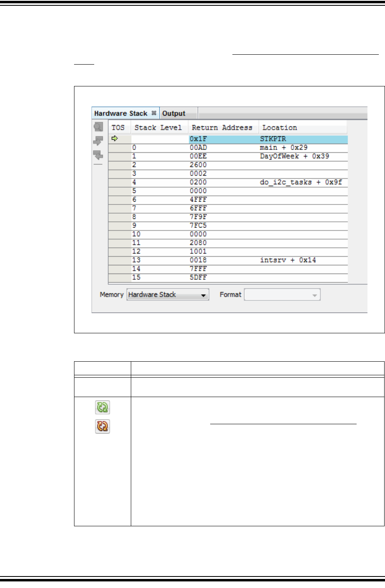The width and height of the screenshot is (385, 588).
Task: Click location do_i2c_tasks + 0x9f
Action: pos(301,182)
